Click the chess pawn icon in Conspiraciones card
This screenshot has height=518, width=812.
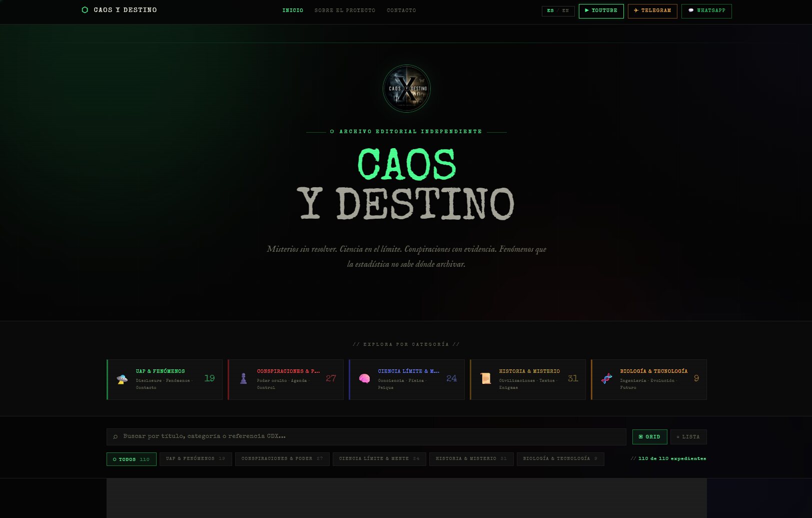pos(243,379)
